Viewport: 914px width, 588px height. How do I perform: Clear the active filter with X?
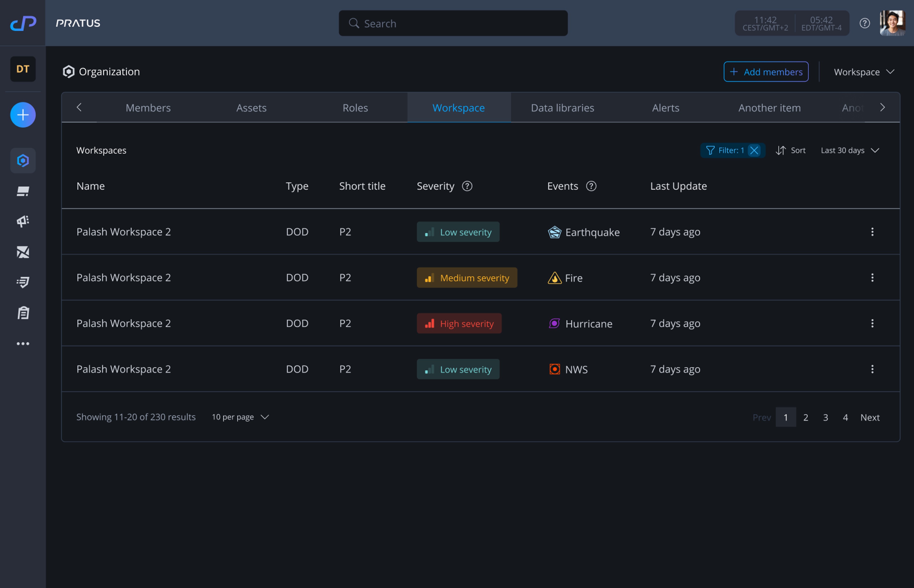[754, 150]
